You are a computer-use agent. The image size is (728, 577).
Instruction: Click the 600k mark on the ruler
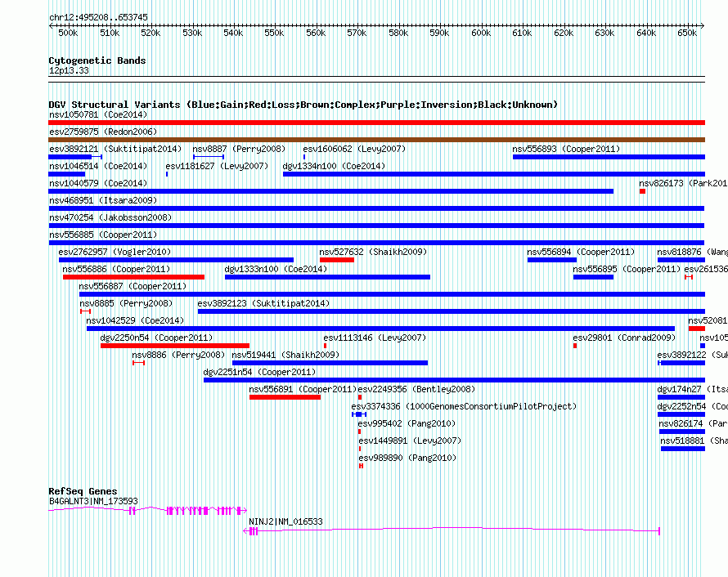(480, 33)
